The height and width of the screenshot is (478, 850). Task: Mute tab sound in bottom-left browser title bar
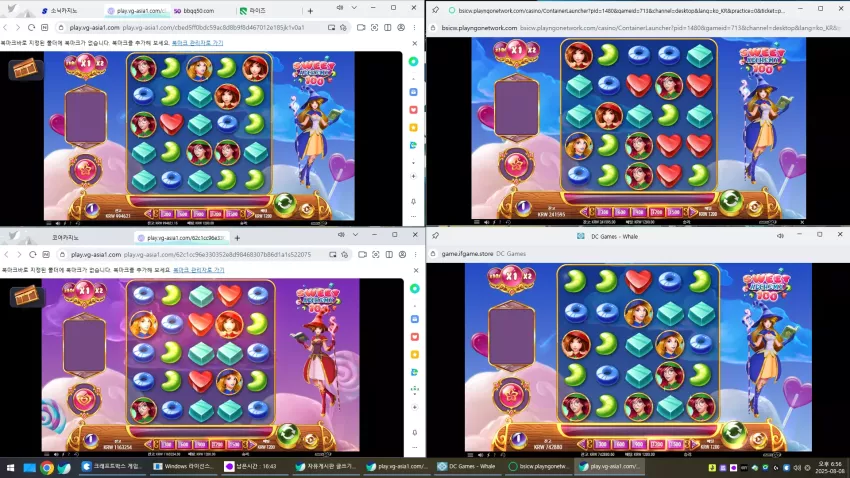click(x=341, y=235)
